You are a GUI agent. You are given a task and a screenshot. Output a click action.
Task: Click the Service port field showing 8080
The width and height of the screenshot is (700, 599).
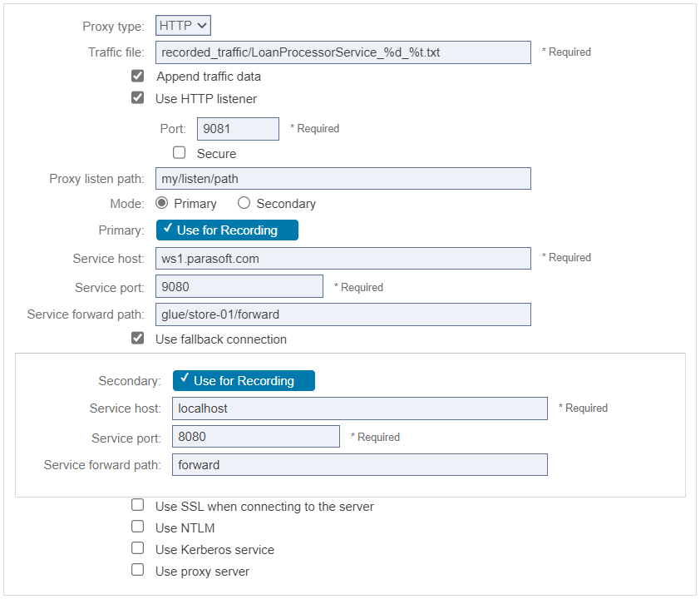pyautogui.click(x=256, y=437)
